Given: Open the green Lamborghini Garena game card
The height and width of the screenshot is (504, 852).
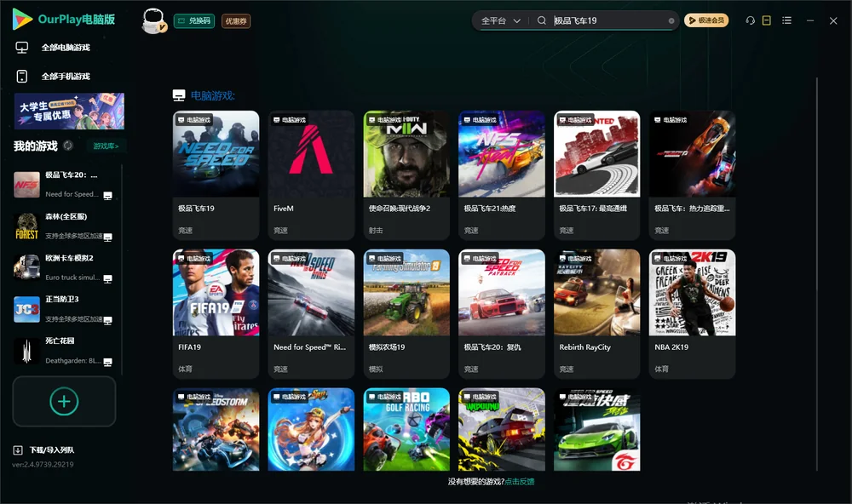Looking at the screenshot, I should pos(596,429).
